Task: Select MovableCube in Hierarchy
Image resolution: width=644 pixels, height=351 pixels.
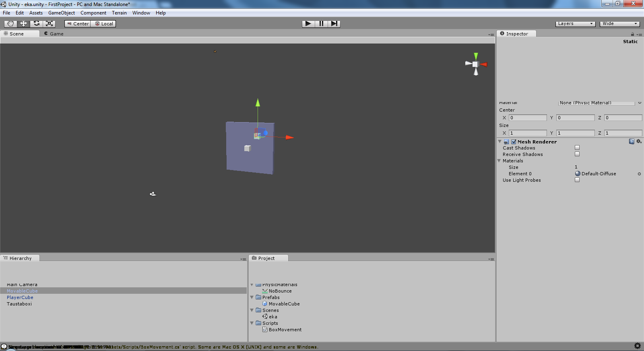Action: click(123, 291)
